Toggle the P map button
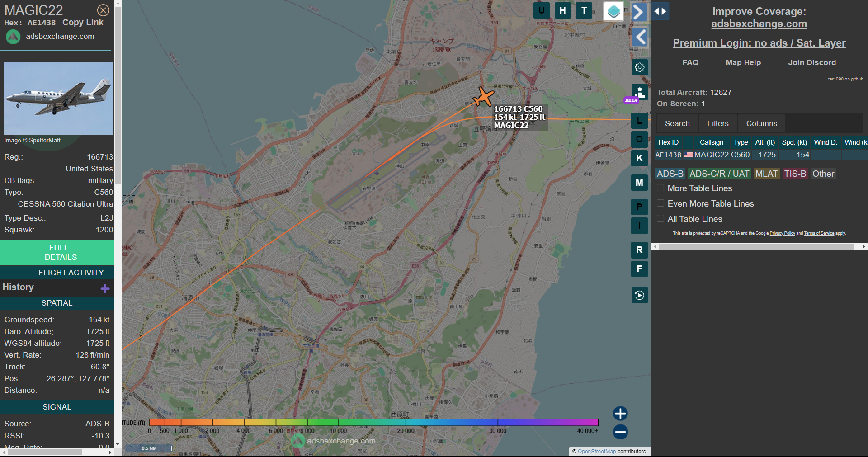 [x=639, y=207]
